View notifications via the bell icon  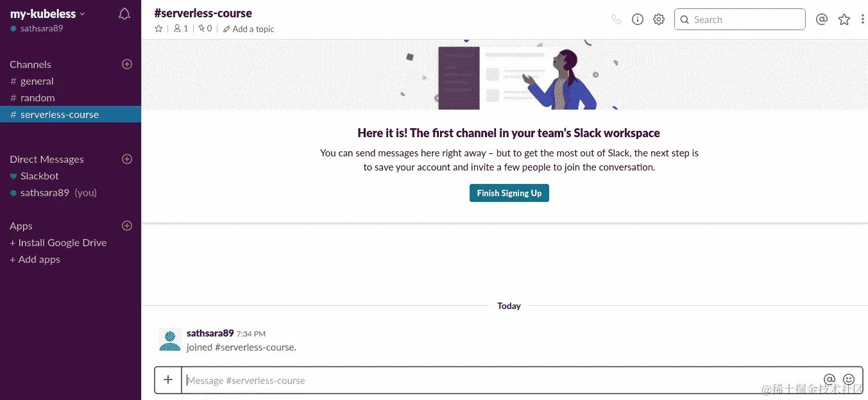pos(124,13)
